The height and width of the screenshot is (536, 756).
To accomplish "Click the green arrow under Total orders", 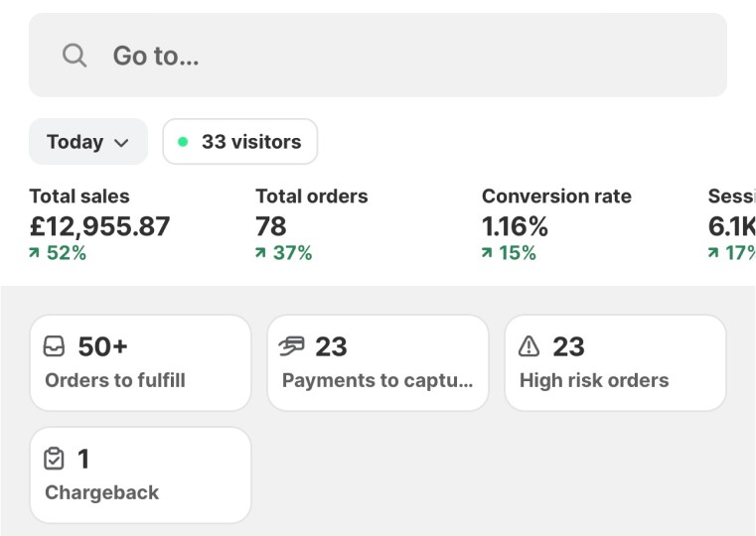I will 260,253.
